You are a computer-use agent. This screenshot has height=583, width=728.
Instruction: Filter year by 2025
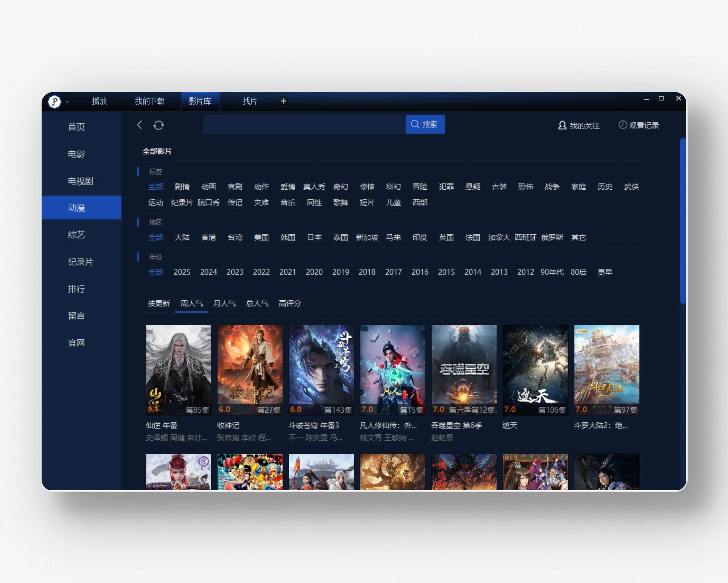pos(182,272)
